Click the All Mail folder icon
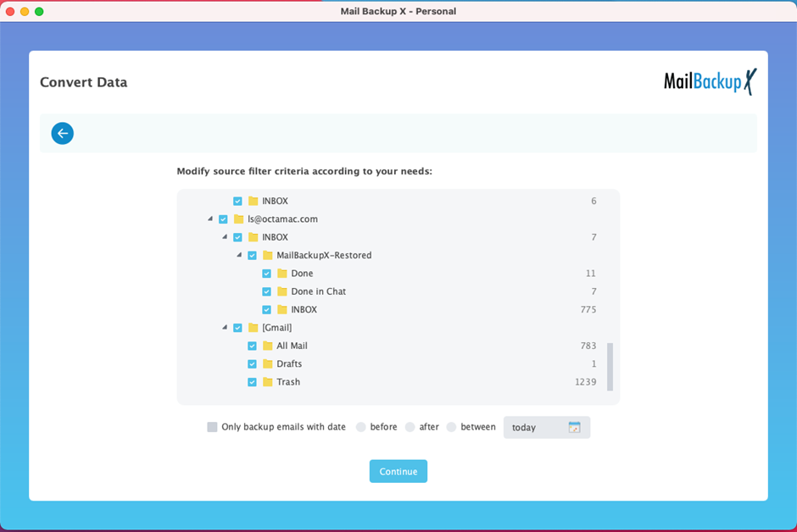Image resolution: width=797 pixels, height=532 pixels. [x=267, y=346]
